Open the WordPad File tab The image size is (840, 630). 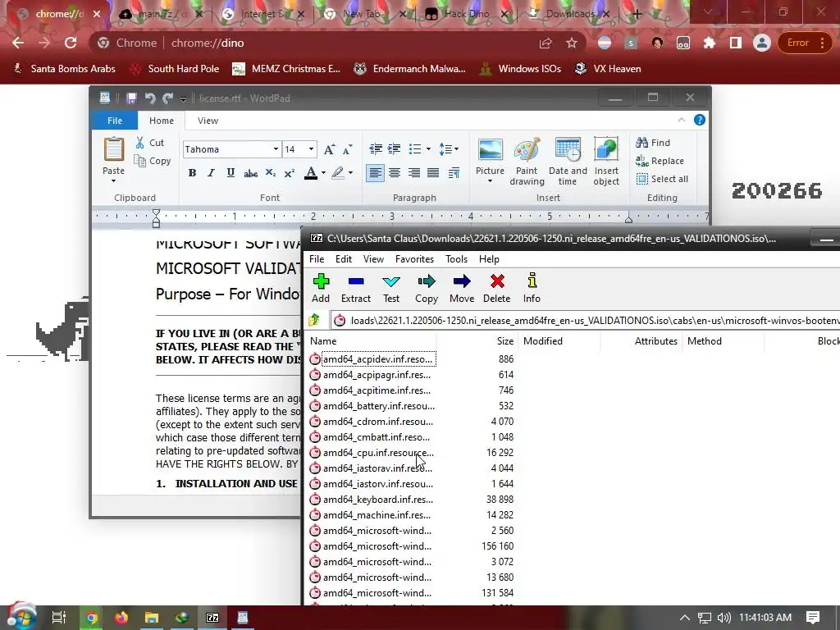[115, 121]
